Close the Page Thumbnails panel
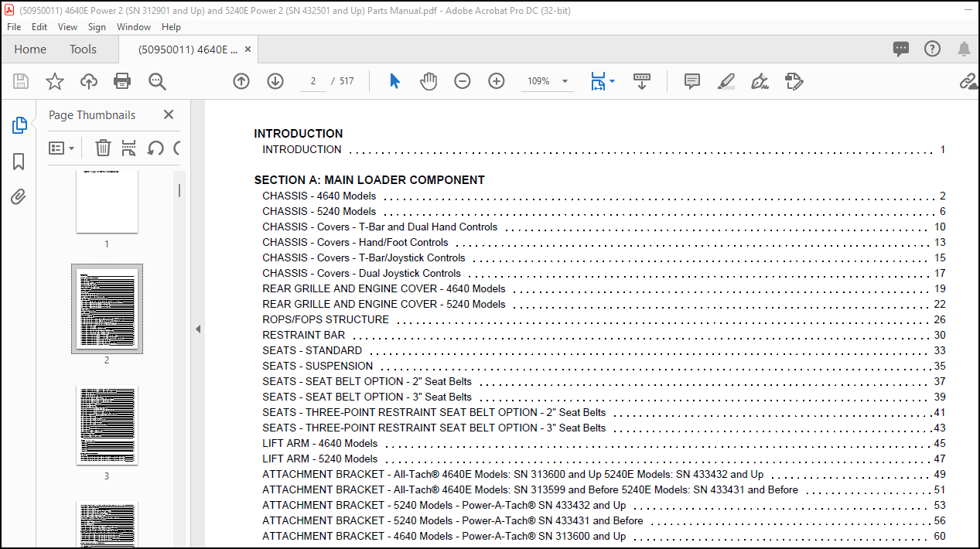Image resolution: width=980 pixels, height=549 pixels. point(169,114)
